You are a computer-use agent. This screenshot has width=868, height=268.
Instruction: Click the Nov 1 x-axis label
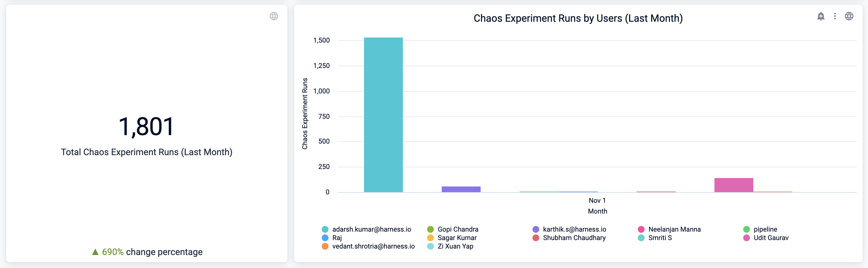[x=597, y=201]
